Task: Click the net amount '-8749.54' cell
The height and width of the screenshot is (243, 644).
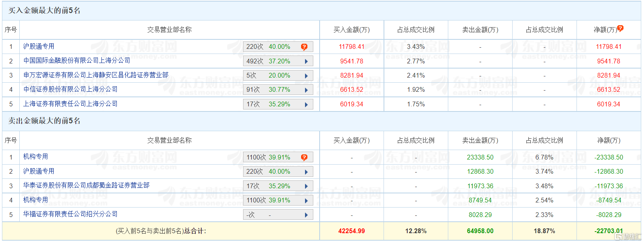Action: (x=609, y=200)
